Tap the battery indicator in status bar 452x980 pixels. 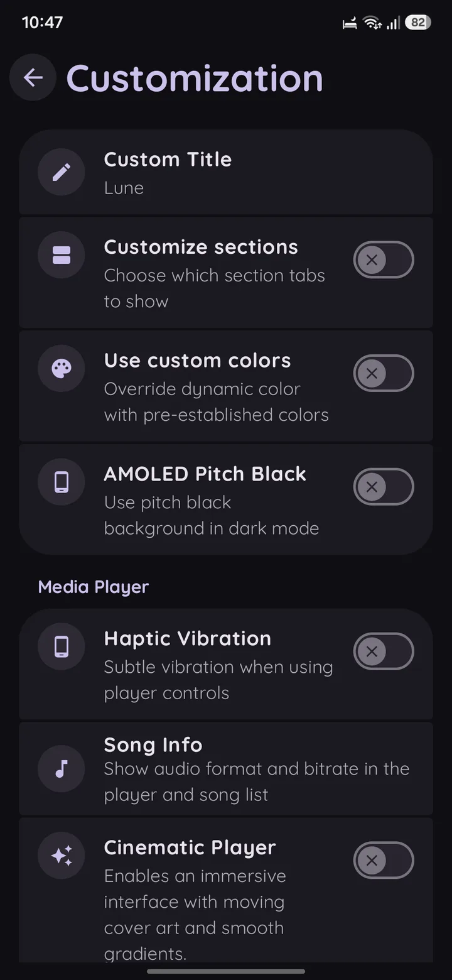tap(418, 23)
